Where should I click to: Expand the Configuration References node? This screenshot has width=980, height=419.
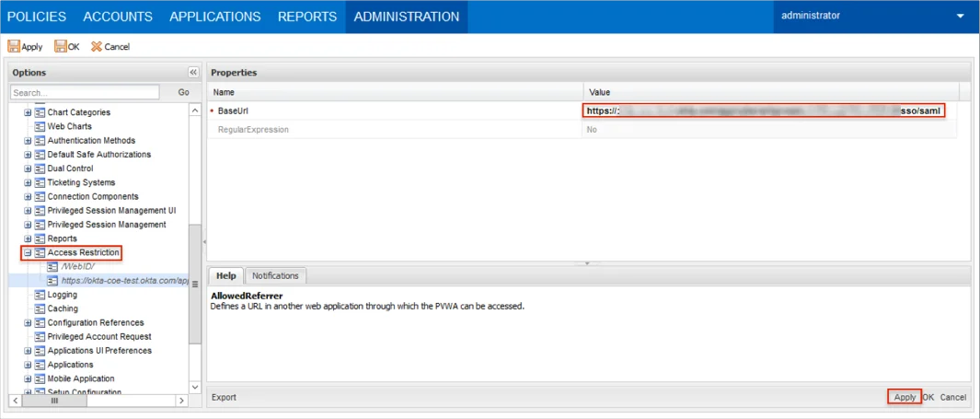point(28,322)
